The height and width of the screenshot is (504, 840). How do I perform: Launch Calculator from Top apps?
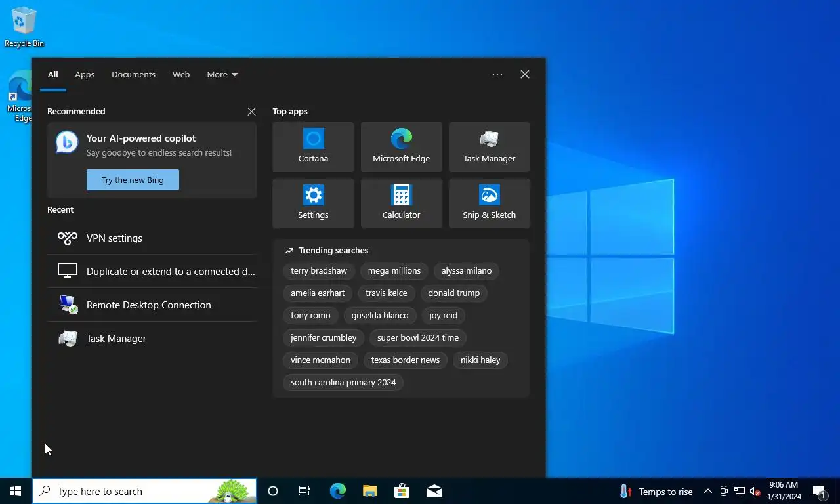click(401, 203)
